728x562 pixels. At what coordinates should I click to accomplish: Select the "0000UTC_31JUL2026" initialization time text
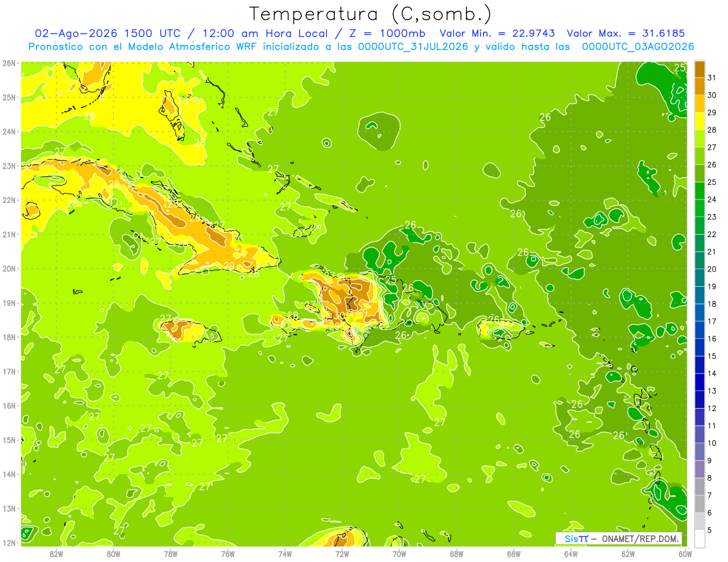point(413,47)
